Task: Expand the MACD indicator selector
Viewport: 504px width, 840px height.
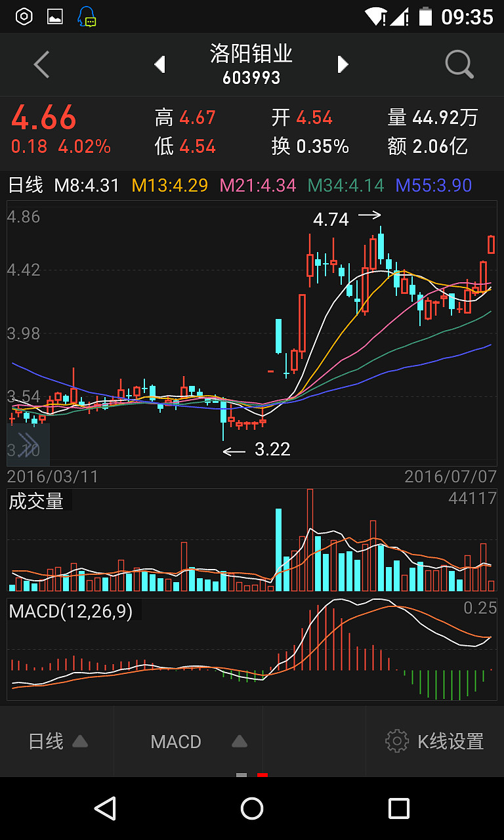Action: [199, 742]
